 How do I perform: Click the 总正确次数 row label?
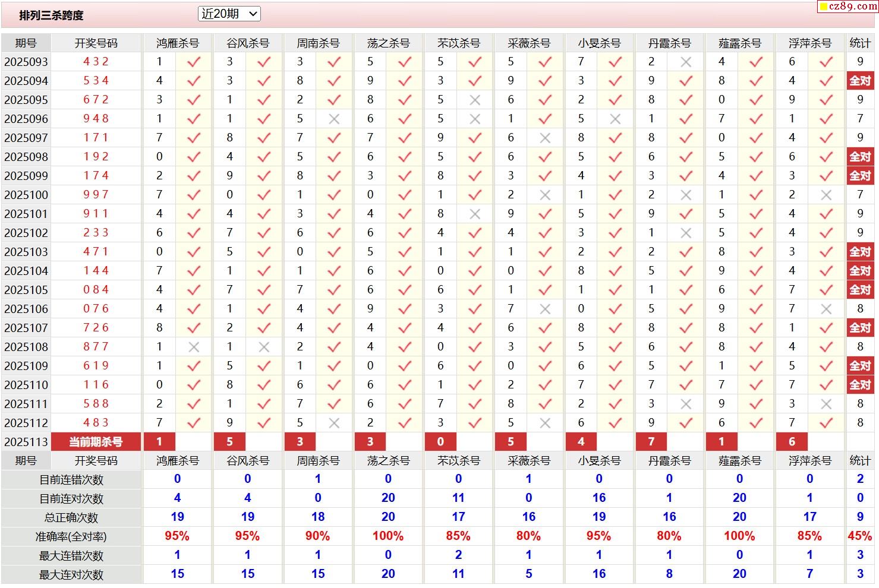click(x=71, y=518)
